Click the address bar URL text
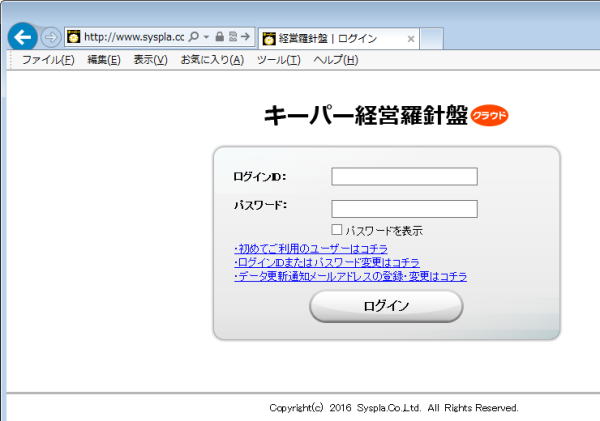The width and height of the screenshot is (600, 421). (134, 37)
